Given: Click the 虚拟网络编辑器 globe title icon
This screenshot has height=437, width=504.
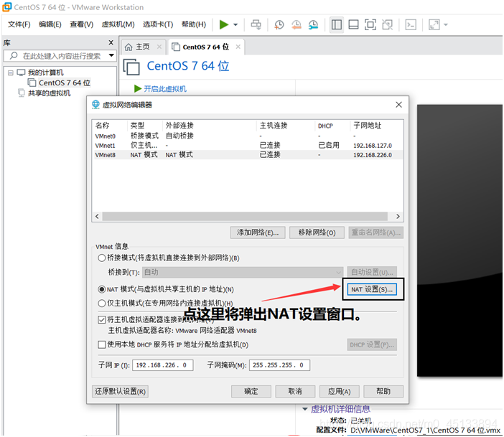Looking at the screenshot, I should coord(95,105).
